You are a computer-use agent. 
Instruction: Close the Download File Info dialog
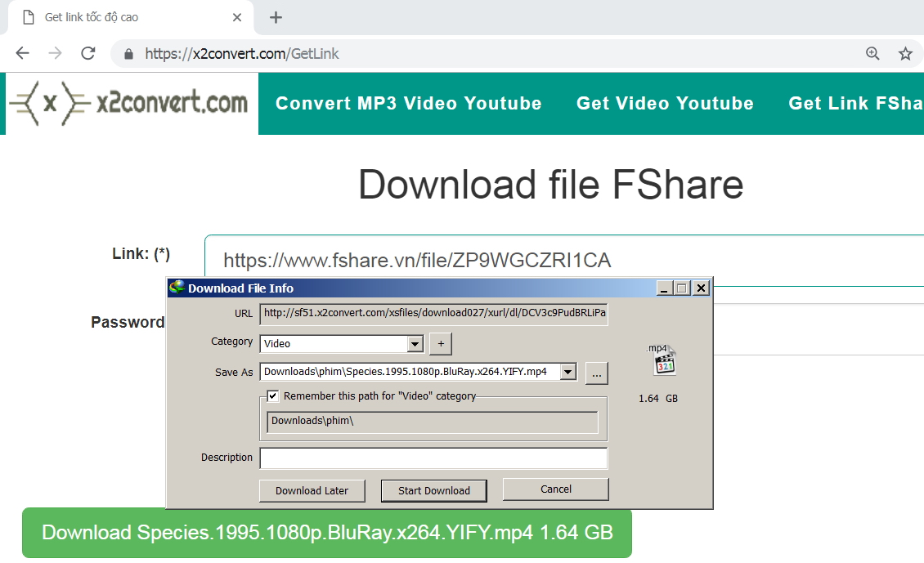[701, 288]
